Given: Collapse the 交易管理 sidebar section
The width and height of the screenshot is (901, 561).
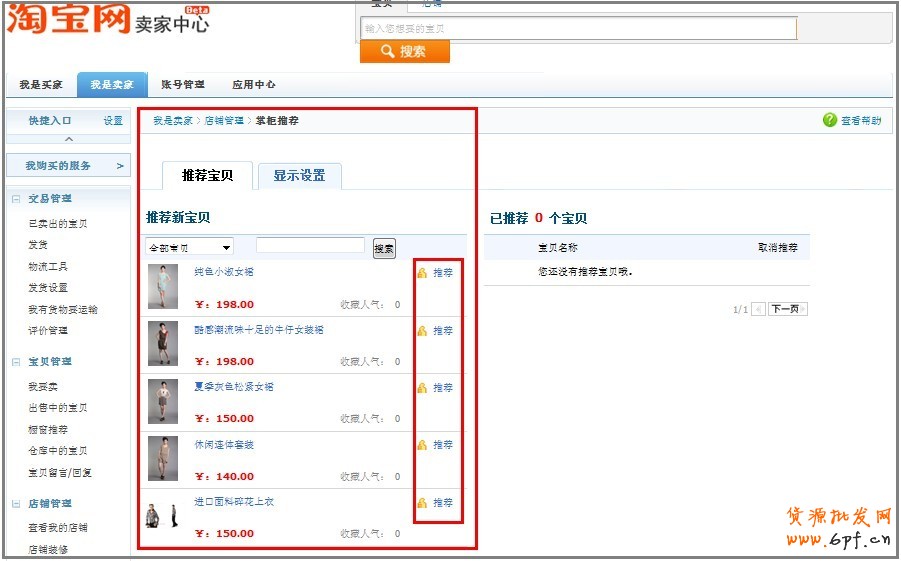Looking at the screenshot, I should click(16, 199).
